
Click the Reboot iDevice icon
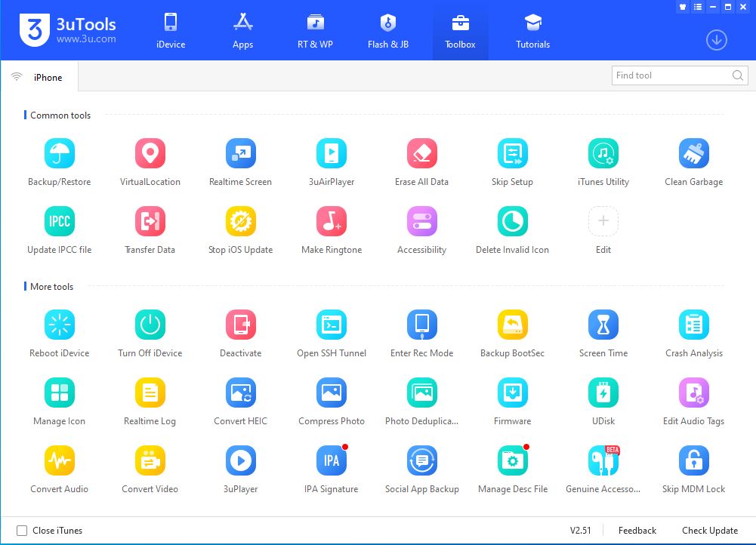pos(59,325)
